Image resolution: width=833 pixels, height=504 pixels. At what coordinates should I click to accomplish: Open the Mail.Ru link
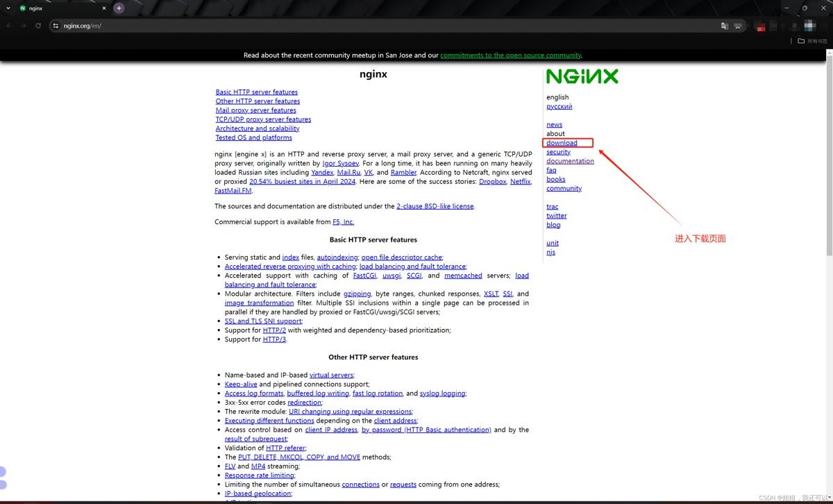pyautogui.click(x=348, y=172)
